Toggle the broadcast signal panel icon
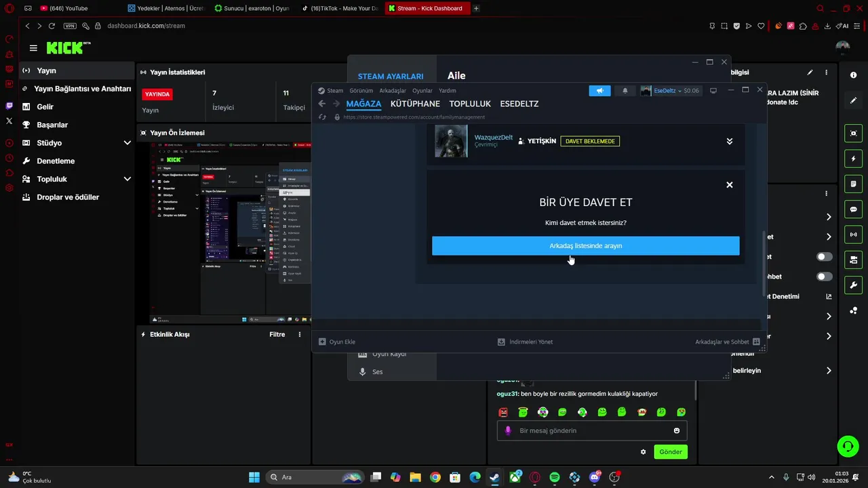This screenshot has width=868, height=488. click(x=853, y=235)
